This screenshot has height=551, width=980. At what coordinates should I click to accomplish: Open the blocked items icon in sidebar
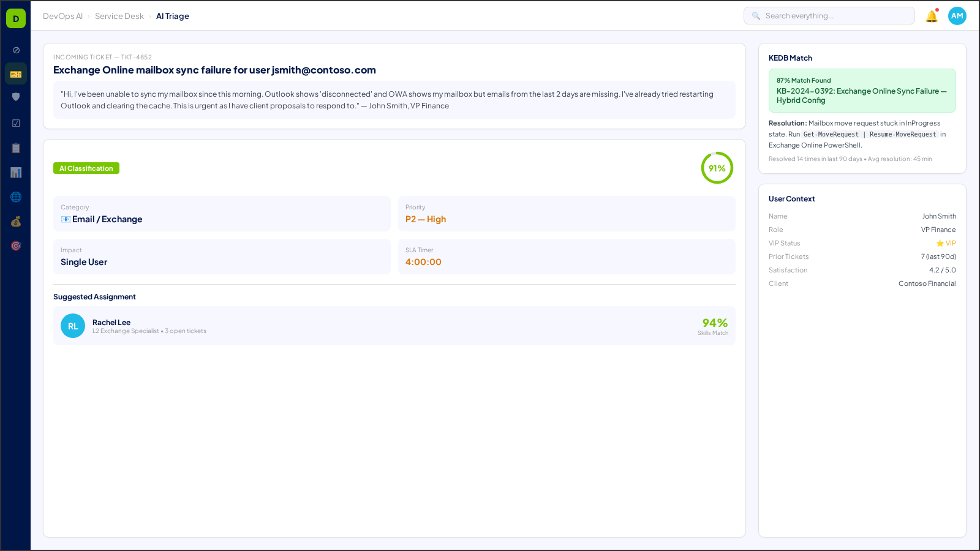[15, 48]
